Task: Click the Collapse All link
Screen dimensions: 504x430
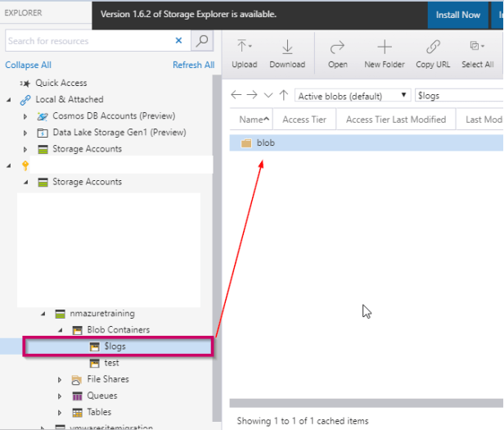Action: coord(29,65)
